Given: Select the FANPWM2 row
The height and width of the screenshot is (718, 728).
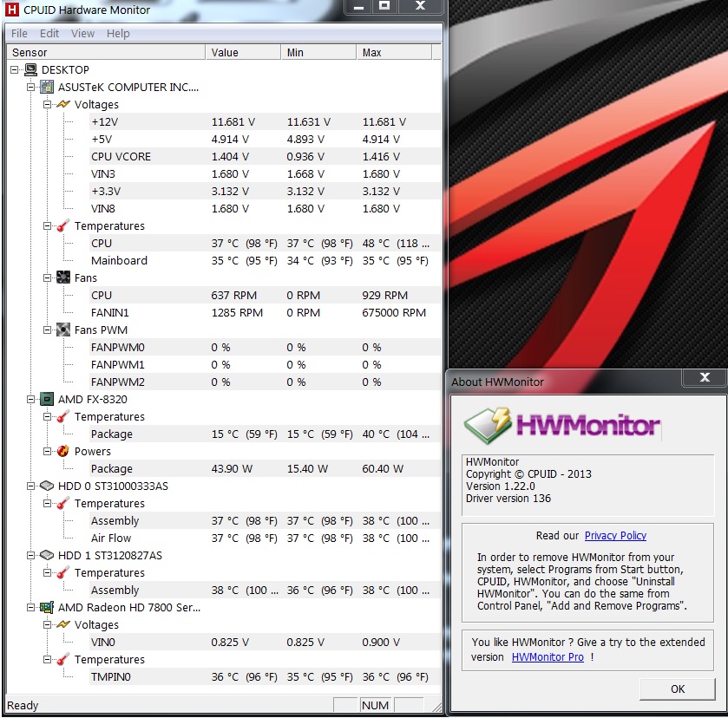Looking at the screenshot, I should click(x=265, y=382).
